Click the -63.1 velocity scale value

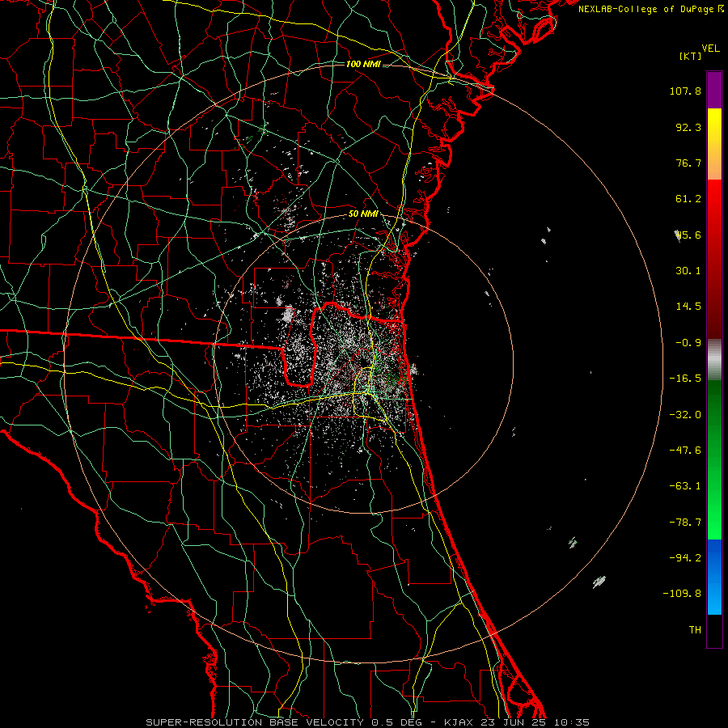pos(685,485)
